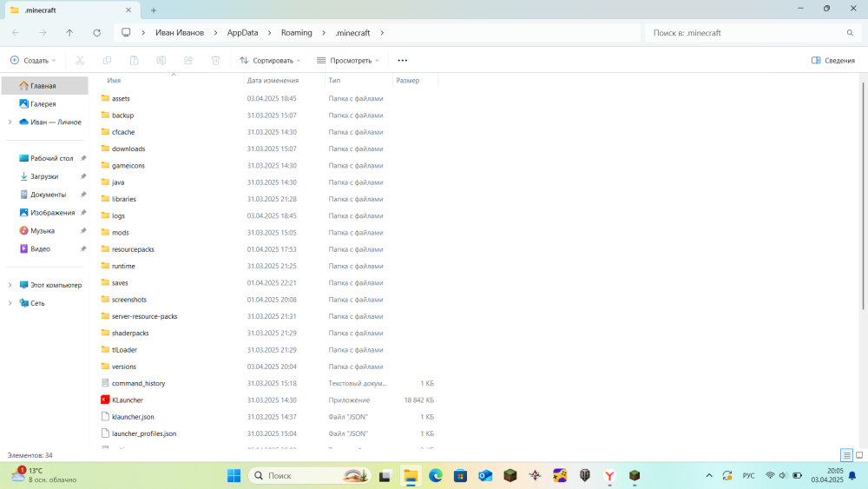Click the РУС language indicator
This screenshot has height=489, width=868.
coord(748,476)
